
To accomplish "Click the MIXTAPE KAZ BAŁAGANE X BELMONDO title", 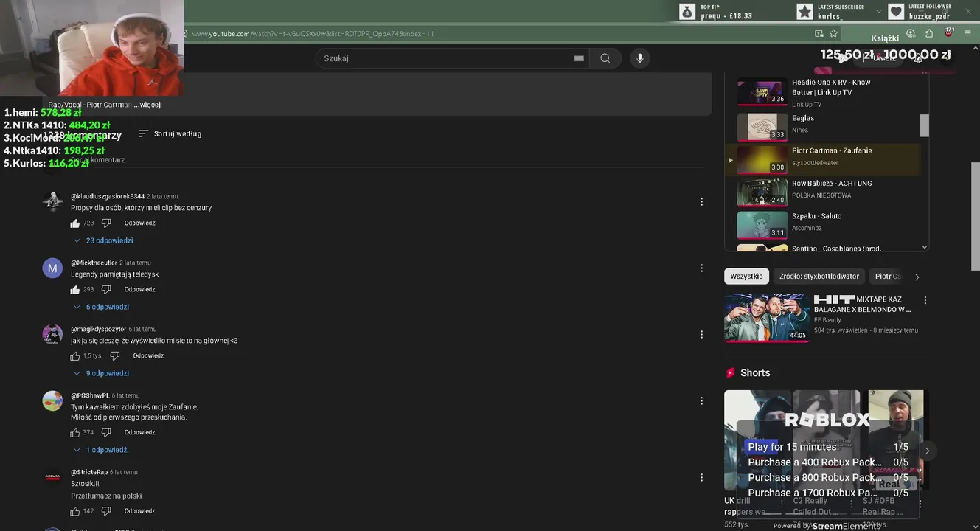I will tap(863, 305).
